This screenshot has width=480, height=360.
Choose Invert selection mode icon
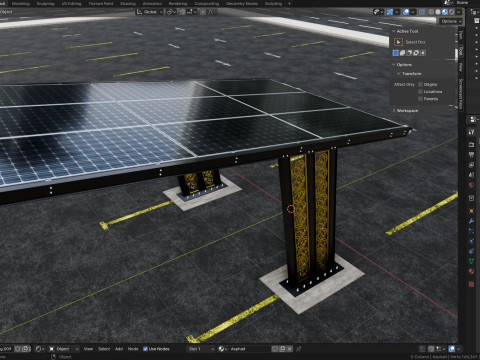[416, 53]
